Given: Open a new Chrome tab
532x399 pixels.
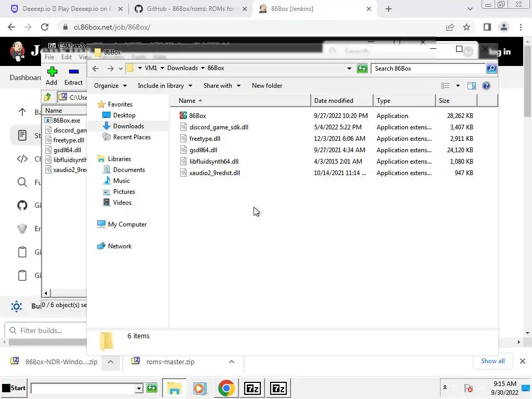Looking at the screenshot, I should [389, 9].
